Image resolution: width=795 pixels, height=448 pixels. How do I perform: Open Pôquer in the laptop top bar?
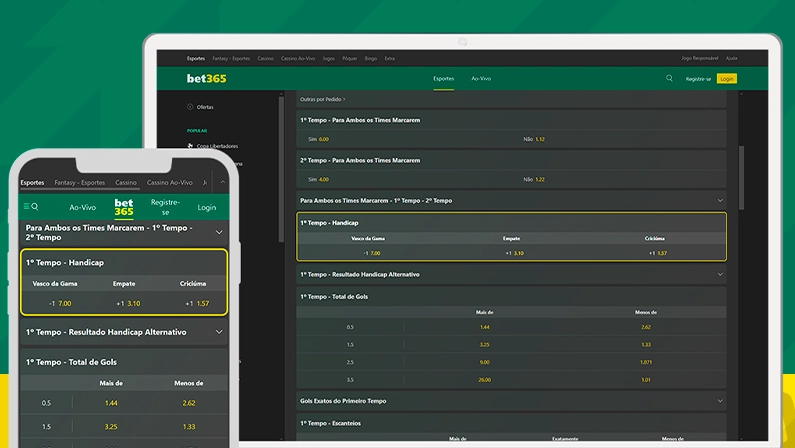(x=350, y=58)
